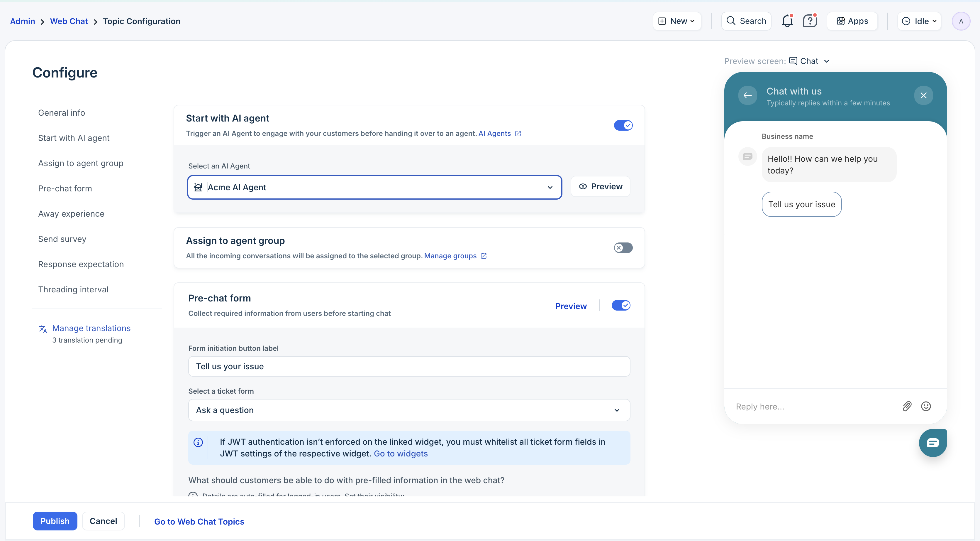Open the emoji picker smiley icon
Image resolution: width=980 pixels, height=541 pixels.
pos(926,406)
